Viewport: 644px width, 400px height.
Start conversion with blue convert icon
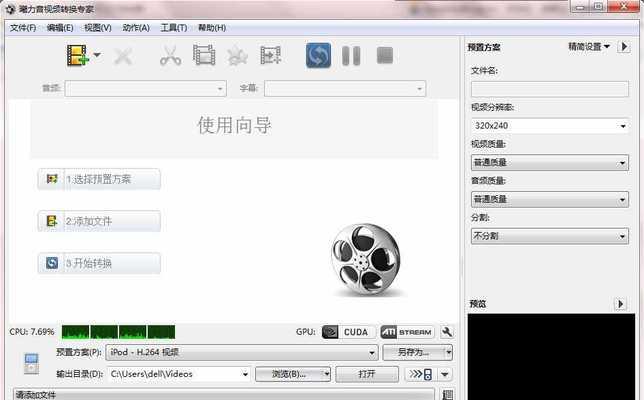(x=318, y=55)
